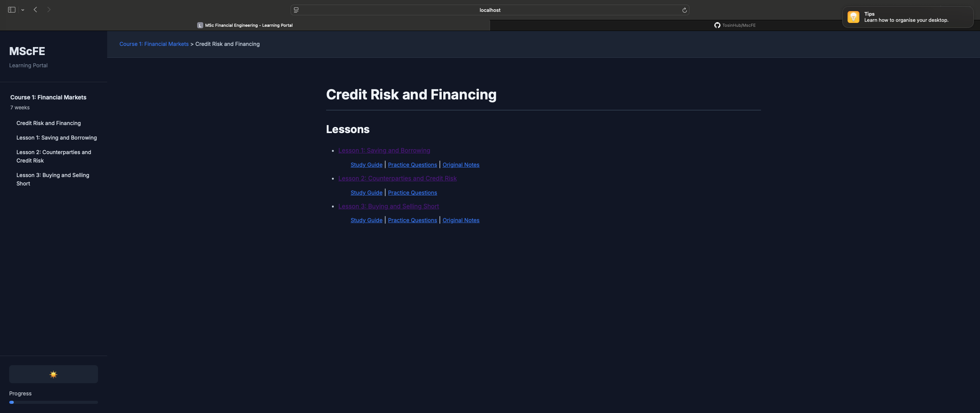Screen dimensions: 980x413
Task: Switch to the TosinHub/MscFE tab
Action: coord(735,25)
